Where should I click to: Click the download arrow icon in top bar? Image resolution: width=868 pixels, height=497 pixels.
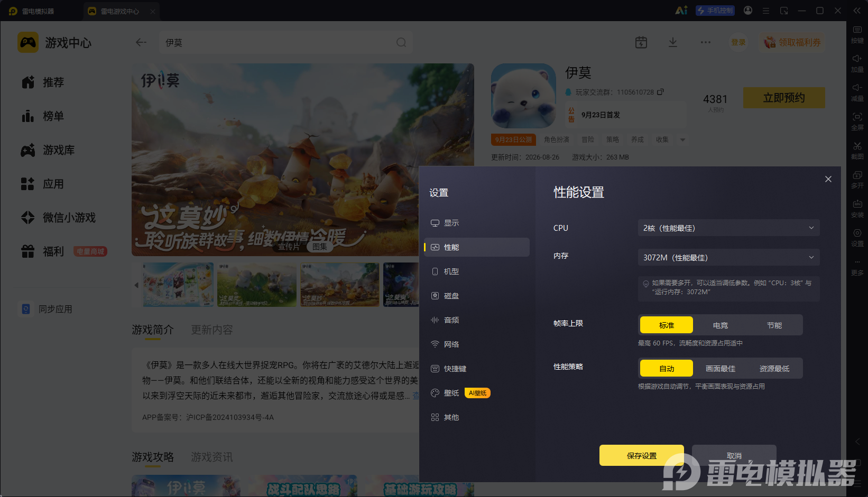[x=673, y=42]
